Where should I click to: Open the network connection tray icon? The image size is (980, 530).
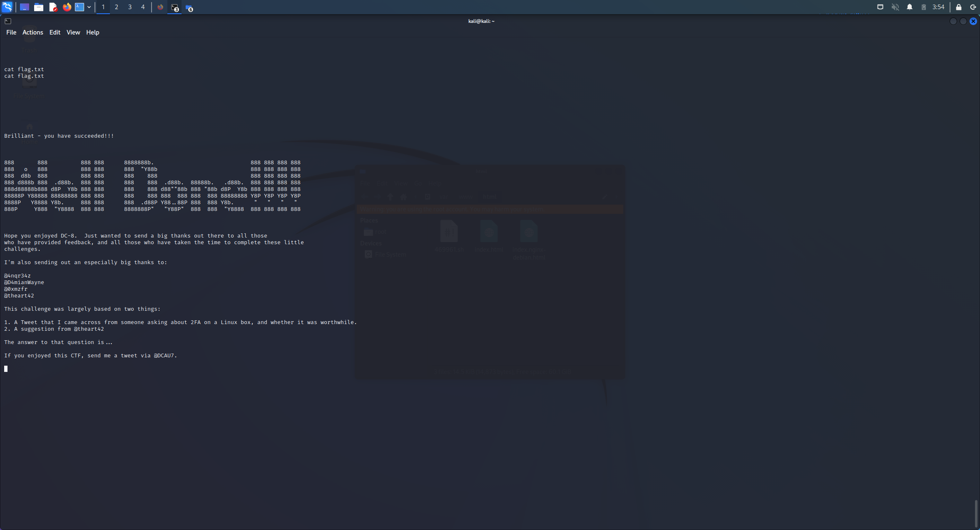point(880,7)
